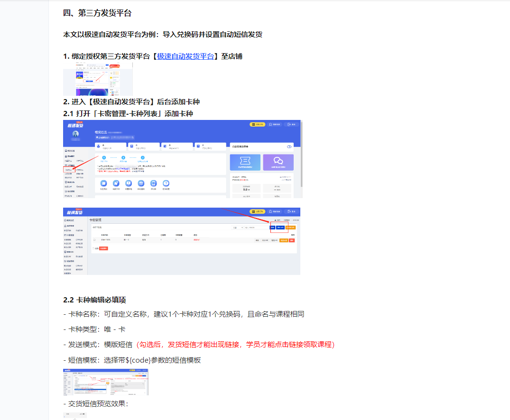
Task: Click the blue ticket card in the dashboard screenshot
Action: pyautogui.click(x=245, y=162)
